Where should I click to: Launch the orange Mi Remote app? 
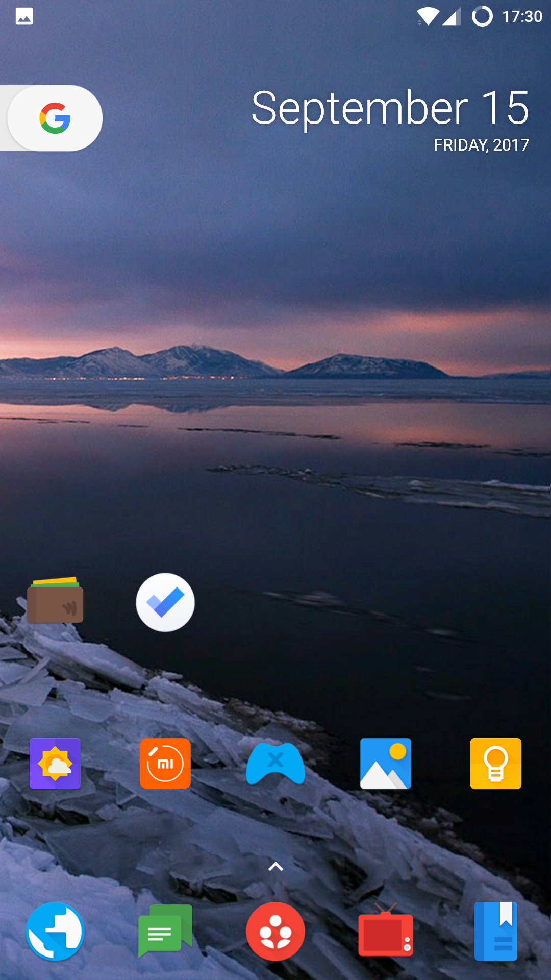pyautogui.click(x=165, y=764)
